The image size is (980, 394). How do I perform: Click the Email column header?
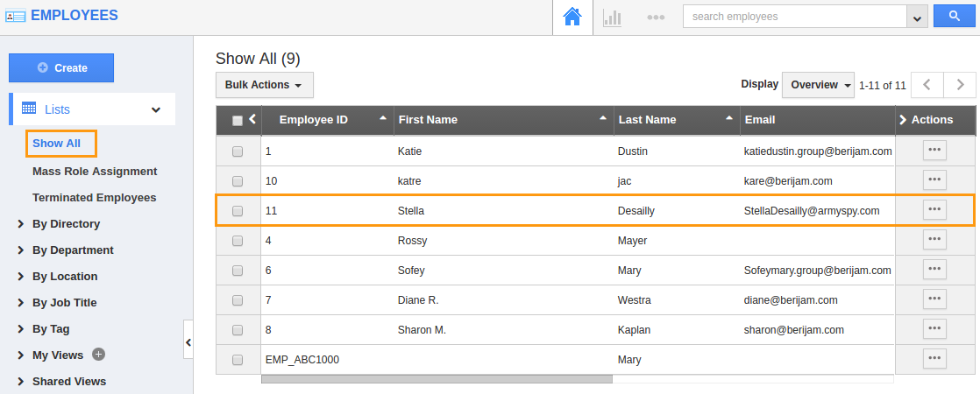click(x=759, y=120)
